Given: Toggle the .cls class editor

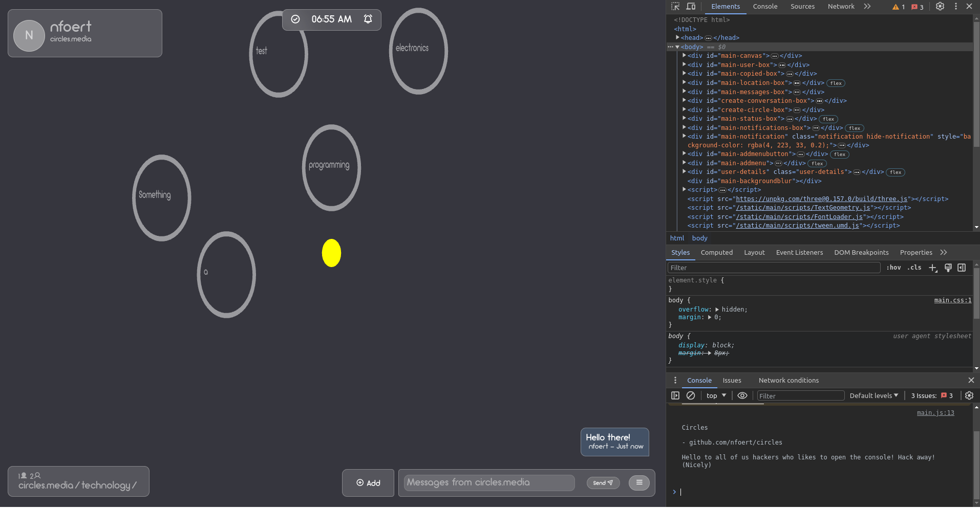Looking at the screenshot, I should 913,268.
